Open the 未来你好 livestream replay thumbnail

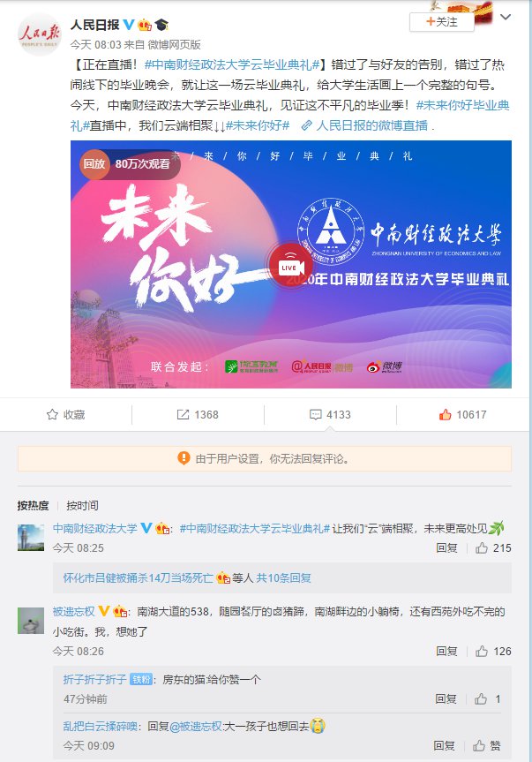coord(291,264)
